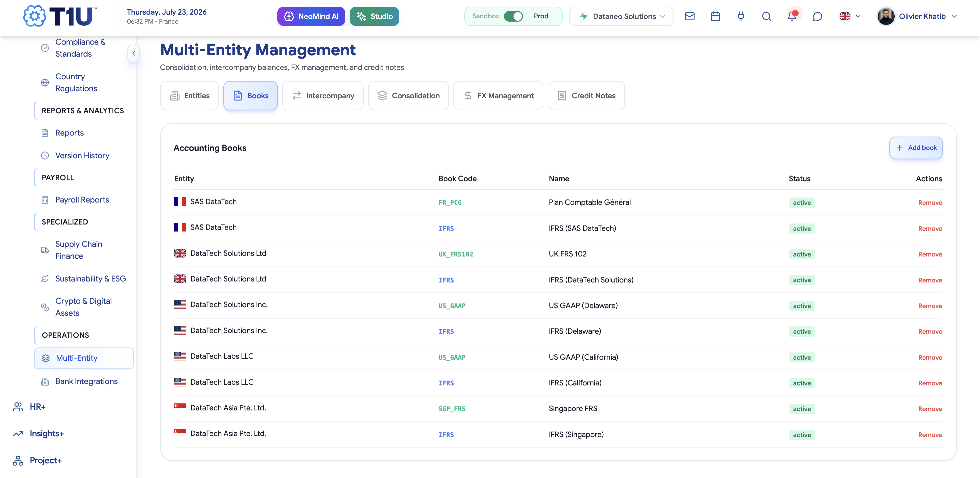The width and height of the screenshot is (980, 478).
Task: Click the Add book button
Action: point(916,148)
